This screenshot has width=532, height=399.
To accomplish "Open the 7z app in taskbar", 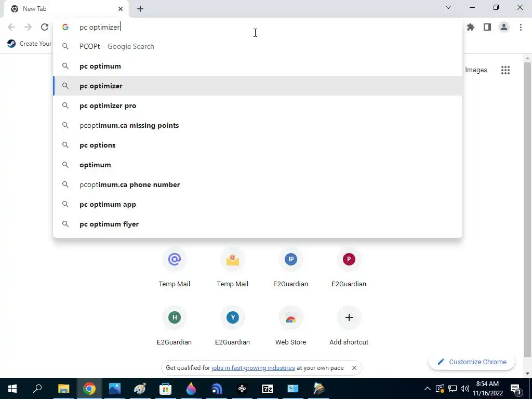I will pos(268,389).
